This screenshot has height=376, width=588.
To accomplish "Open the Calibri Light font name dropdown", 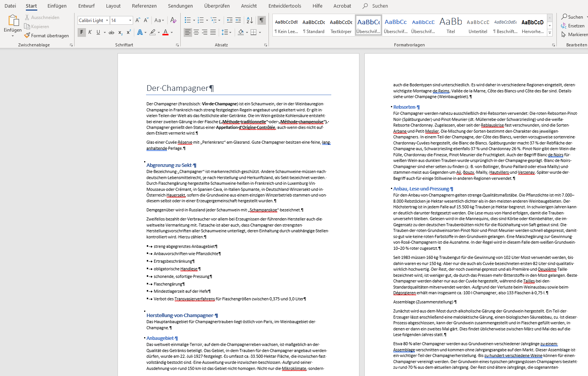I will (x=107, y=21).
